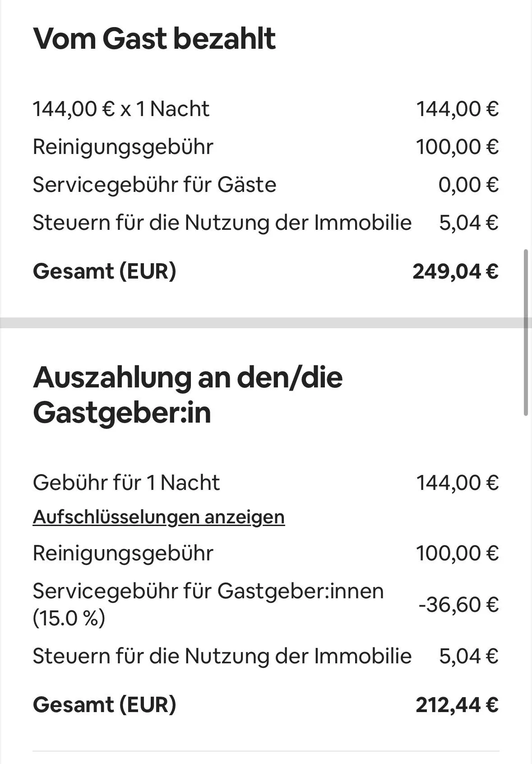The height and width of the screenshot is (764, 532).
Task: Click the 0,00 € guest service fee amount
Action: 468,185
